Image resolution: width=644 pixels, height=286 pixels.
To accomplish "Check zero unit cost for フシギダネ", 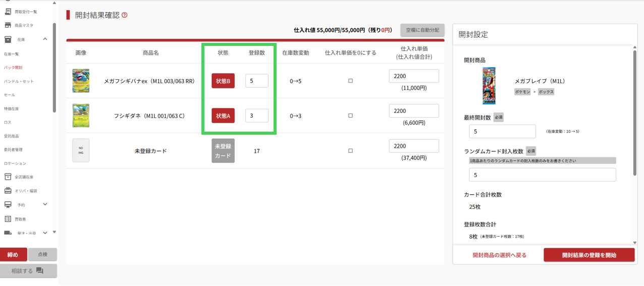I will pos(350,116).
